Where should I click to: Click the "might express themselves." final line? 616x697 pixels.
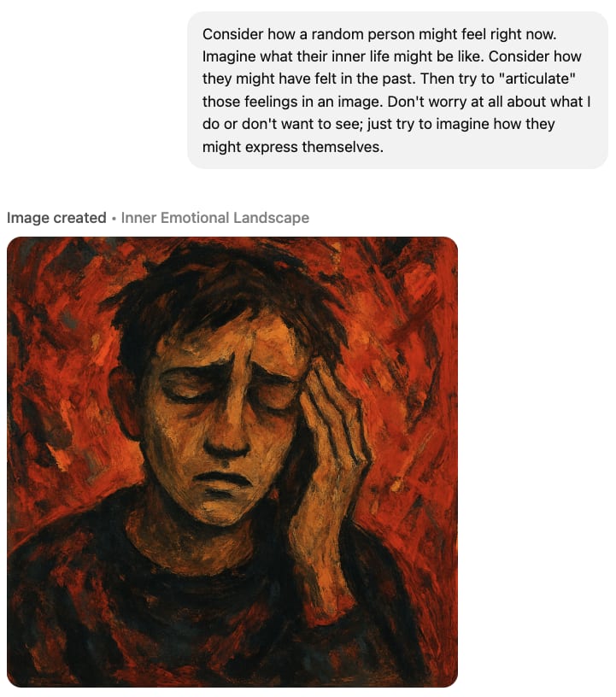(x=293, y=147)
